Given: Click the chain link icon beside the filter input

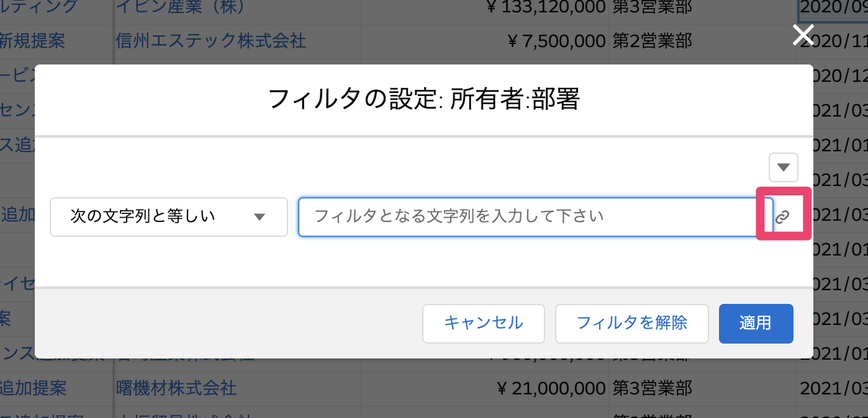Looking at the screenshot, I should [x=783, y=216].
